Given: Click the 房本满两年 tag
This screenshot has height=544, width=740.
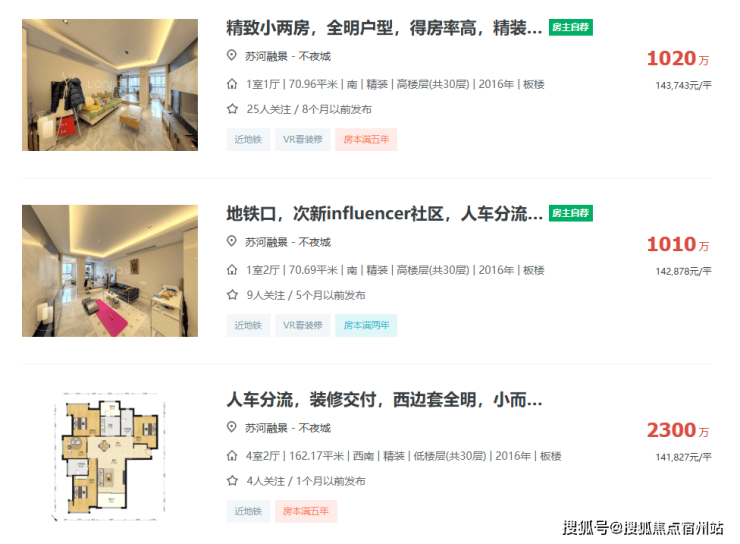Looking at the screenshot, I should coord(366,326).
